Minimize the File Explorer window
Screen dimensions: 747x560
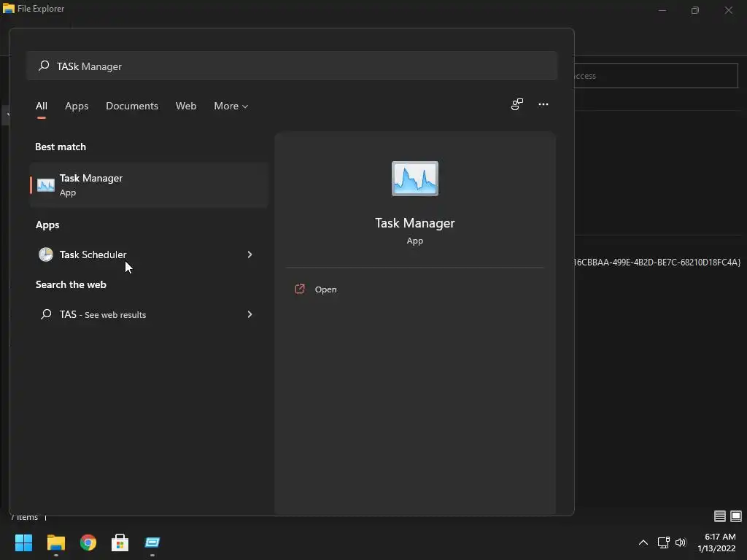(x=662, y=10)
